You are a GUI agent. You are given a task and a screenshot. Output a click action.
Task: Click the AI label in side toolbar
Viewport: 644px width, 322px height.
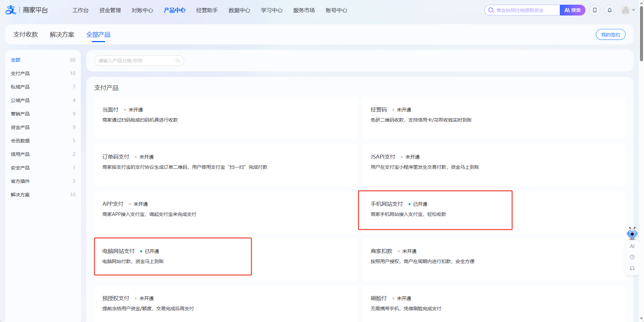632,246
